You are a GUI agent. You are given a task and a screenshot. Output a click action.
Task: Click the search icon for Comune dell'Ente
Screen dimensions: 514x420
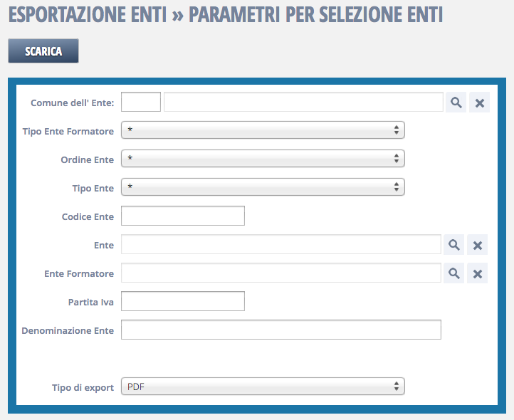456,103
